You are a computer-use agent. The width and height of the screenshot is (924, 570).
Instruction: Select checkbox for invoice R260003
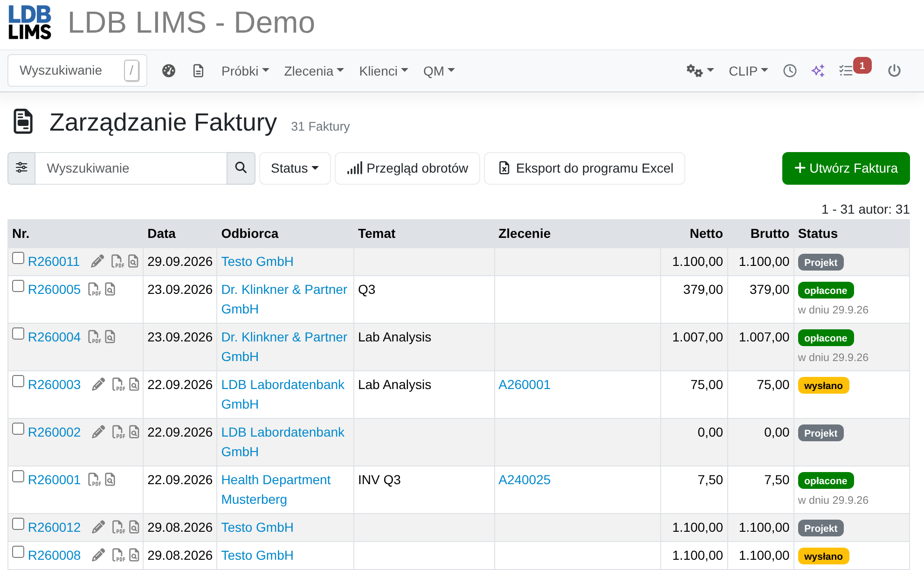[x=18, y=381]
